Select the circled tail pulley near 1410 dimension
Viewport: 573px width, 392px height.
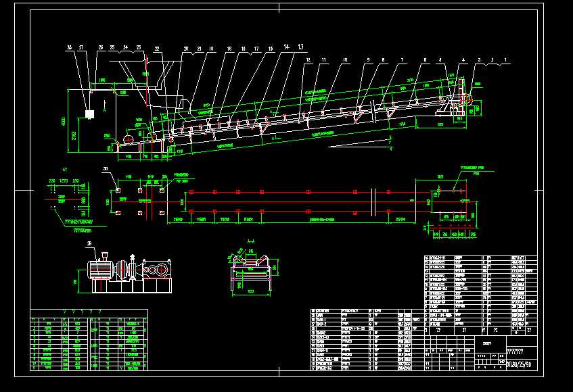(x=129, y=139)
